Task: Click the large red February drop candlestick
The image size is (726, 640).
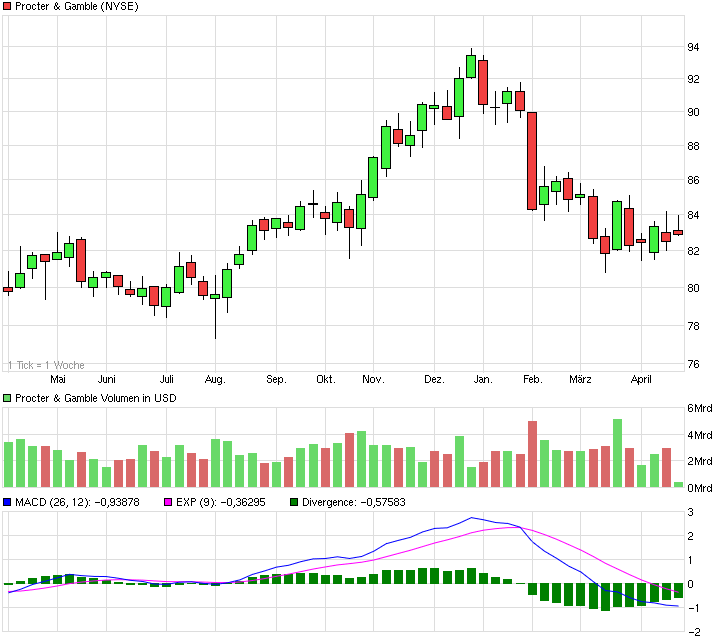Action: tap(532, 161)
